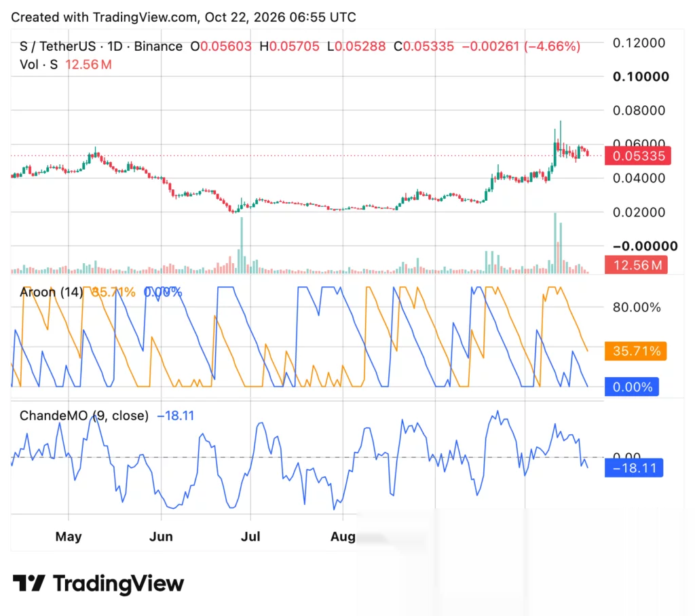Click the 0.10000 price axis label
695x616 pixels.
pos(641,77)
